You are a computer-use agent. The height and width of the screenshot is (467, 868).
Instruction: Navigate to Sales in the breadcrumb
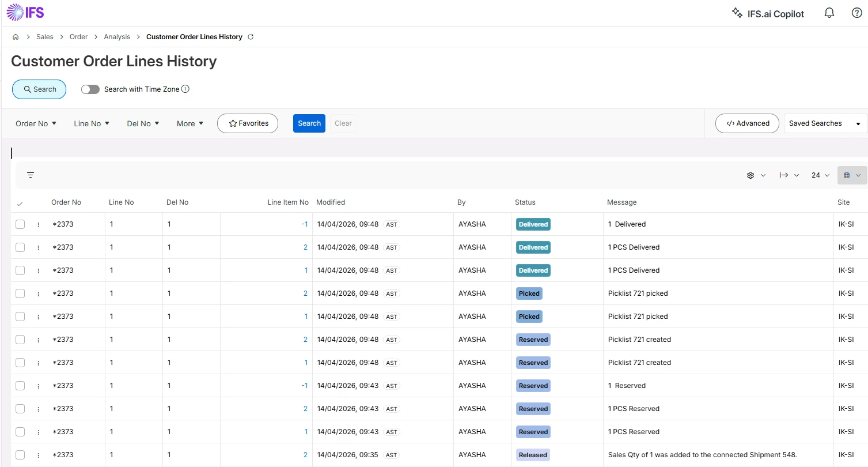pos(44,37)
